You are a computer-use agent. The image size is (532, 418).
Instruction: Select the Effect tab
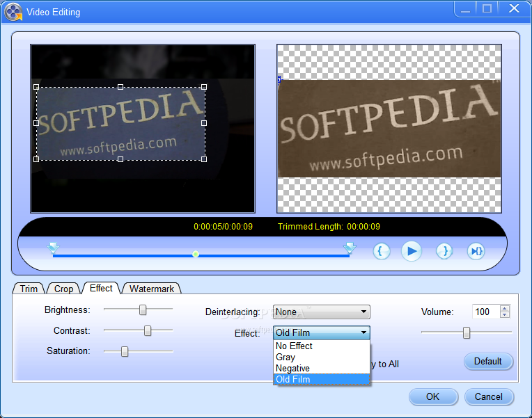point(101,288)
